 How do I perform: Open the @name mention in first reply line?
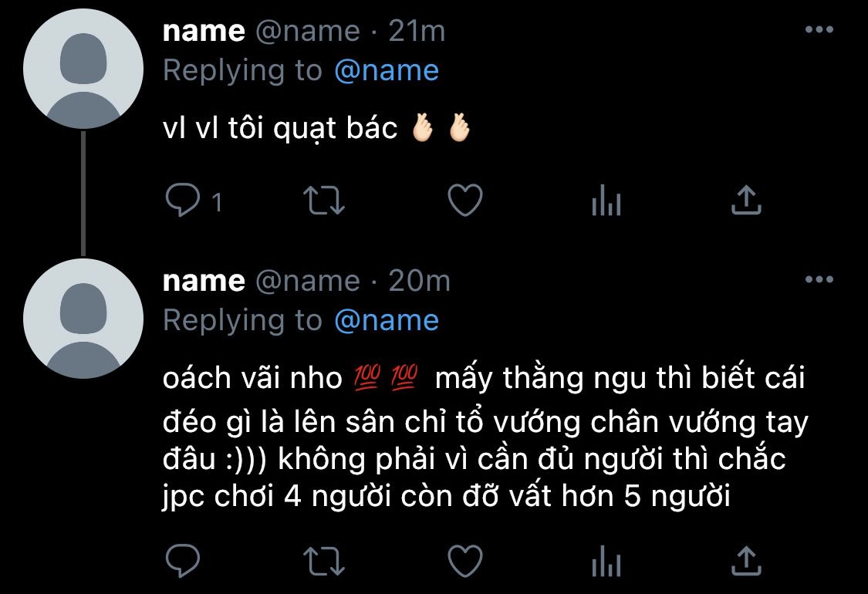387,71
